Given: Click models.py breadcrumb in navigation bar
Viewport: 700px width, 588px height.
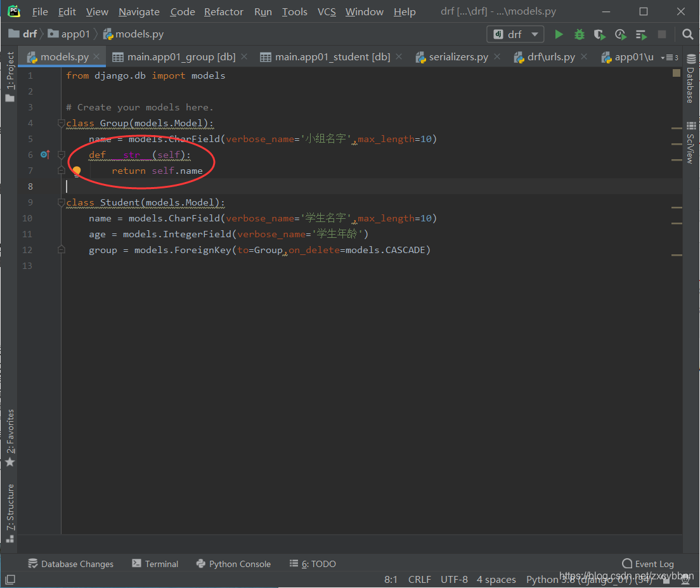Looking at the screenshot, I should pos(134,34).
